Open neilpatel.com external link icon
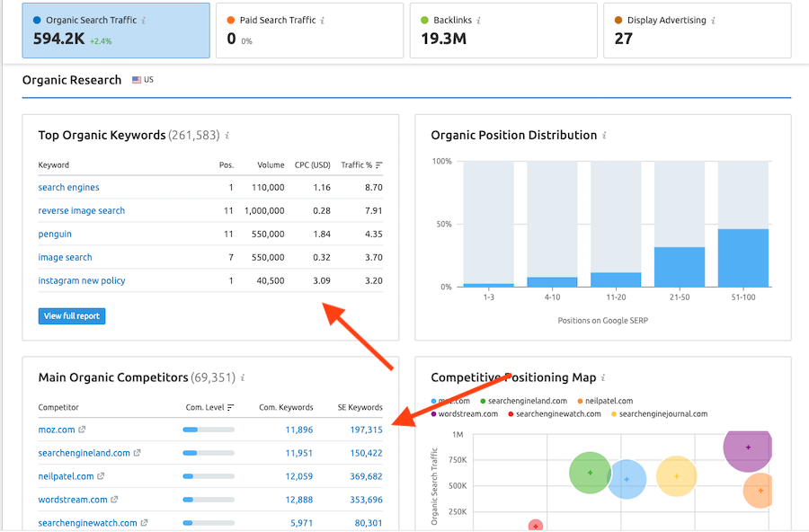Screen dimensions: 809x532 tap(101, 476)
